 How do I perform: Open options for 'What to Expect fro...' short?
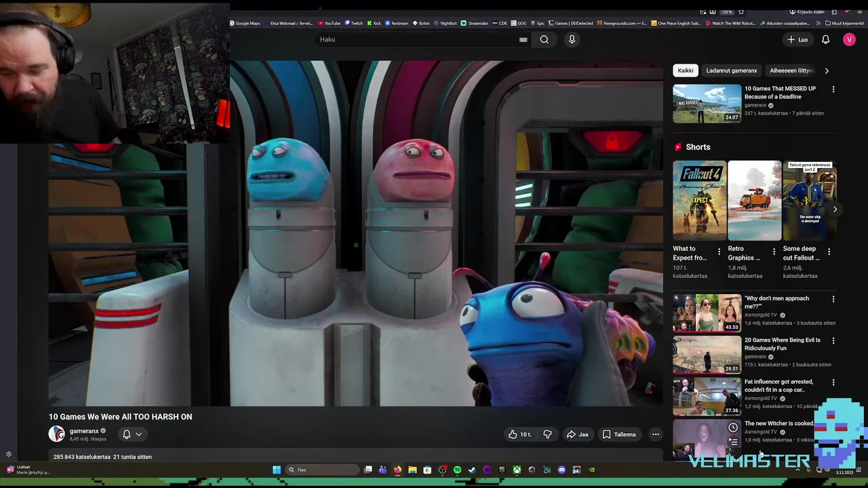click(x=719, y=251)
